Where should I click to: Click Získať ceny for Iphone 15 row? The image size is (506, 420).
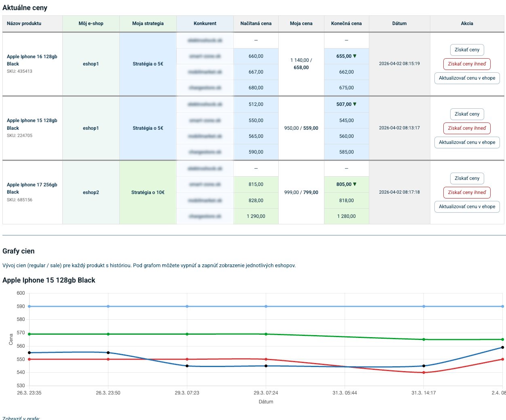click(467, 114)
